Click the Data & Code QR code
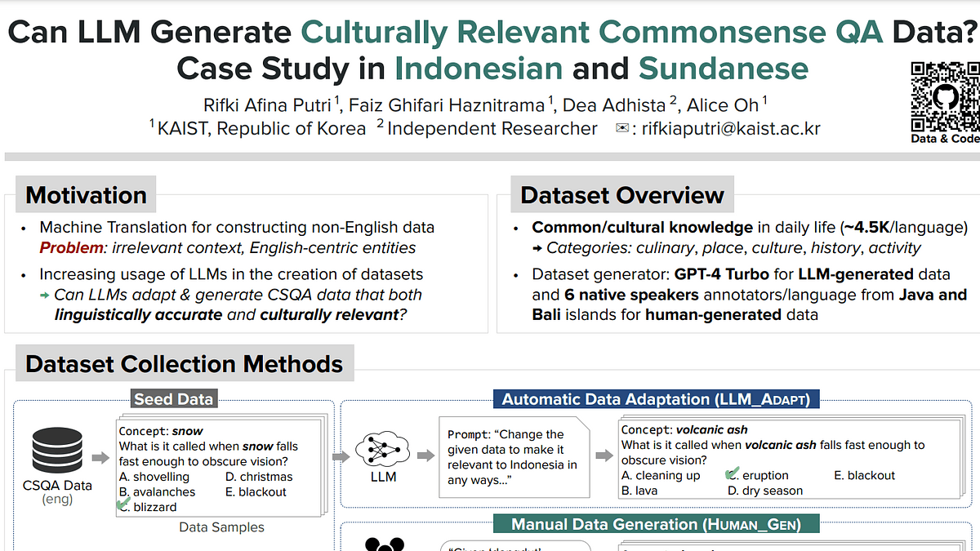Viewport: 980px width, 551px height. click(944, 96)
